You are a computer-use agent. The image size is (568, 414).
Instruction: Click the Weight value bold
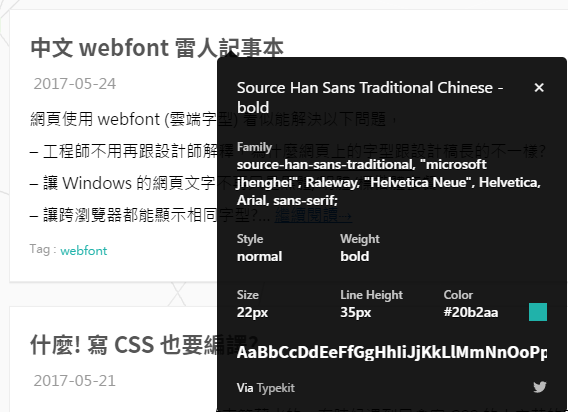pos(355,256)
